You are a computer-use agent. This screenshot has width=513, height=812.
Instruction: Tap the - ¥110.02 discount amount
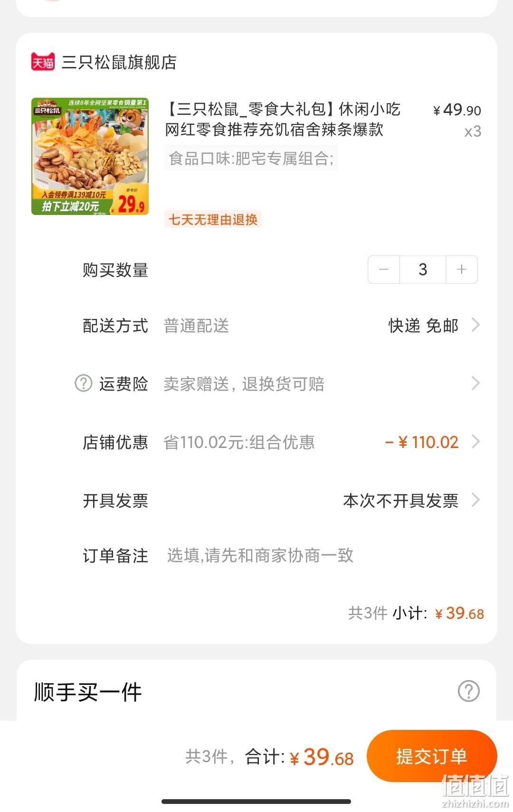(x=422, y=442)
